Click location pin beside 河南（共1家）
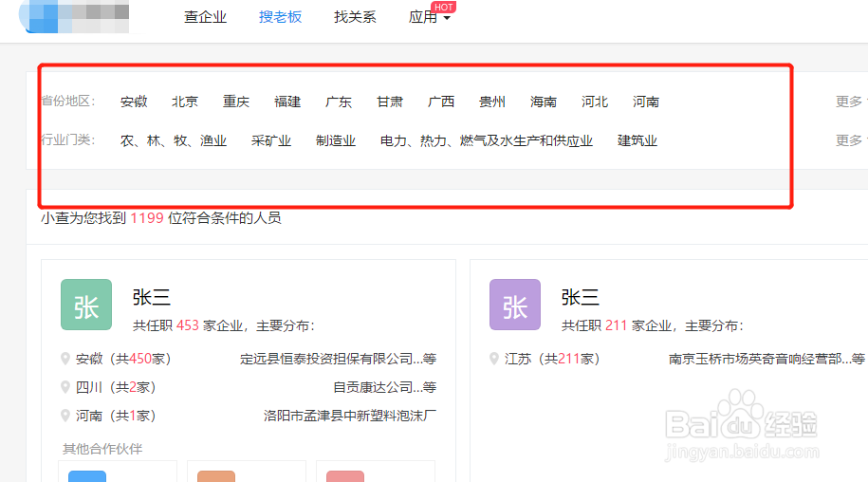Image resolution: width=868 pixels, height=482 pixels. point(65,415)
